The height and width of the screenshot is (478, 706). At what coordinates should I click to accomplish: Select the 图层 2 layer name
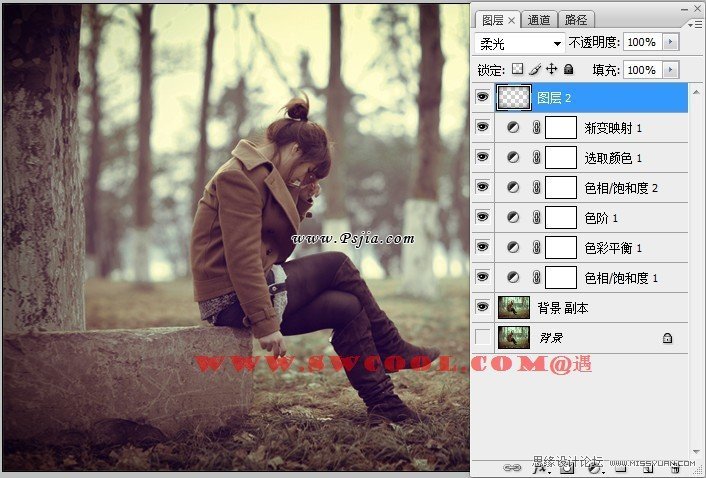[x=554, y=98]
